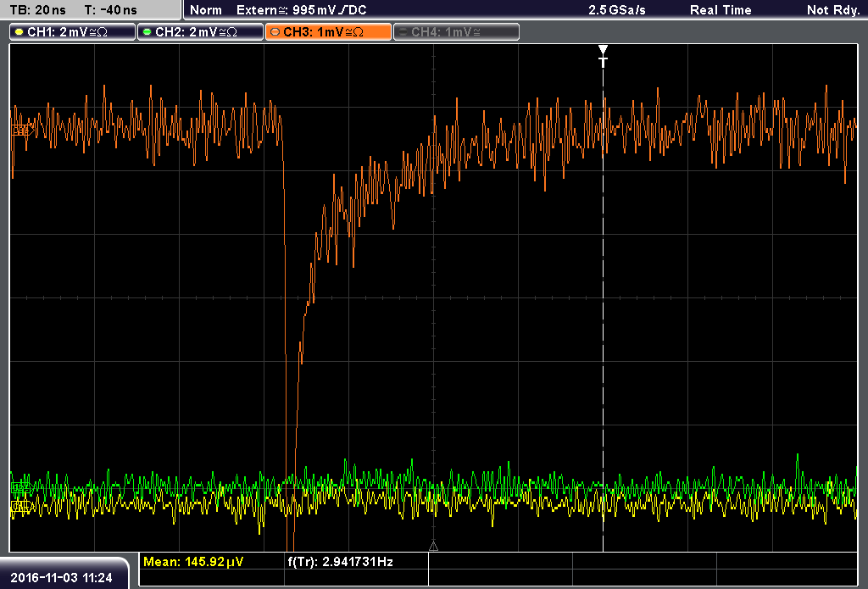Image resolution: width=868 pixels, height=589 pixels.
Task: Click the Not Rdy. status indicator
Action: point(833,10)
